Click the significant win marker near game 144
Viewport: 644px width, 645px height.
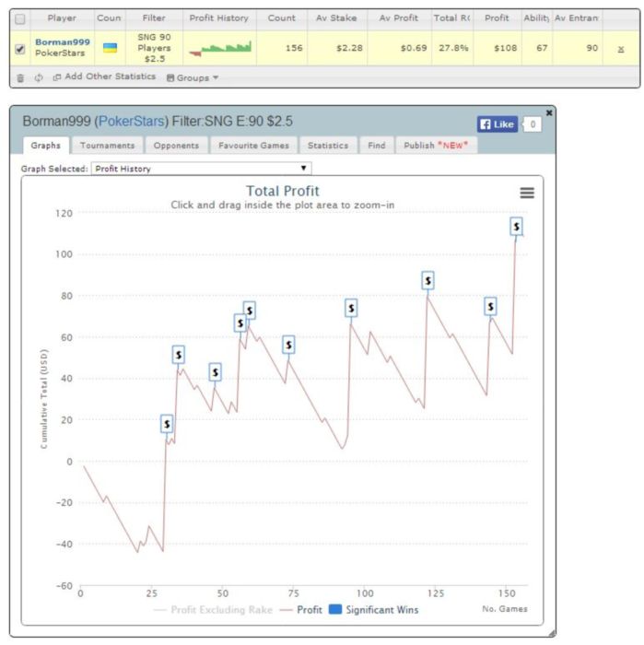tap(490, 307)
